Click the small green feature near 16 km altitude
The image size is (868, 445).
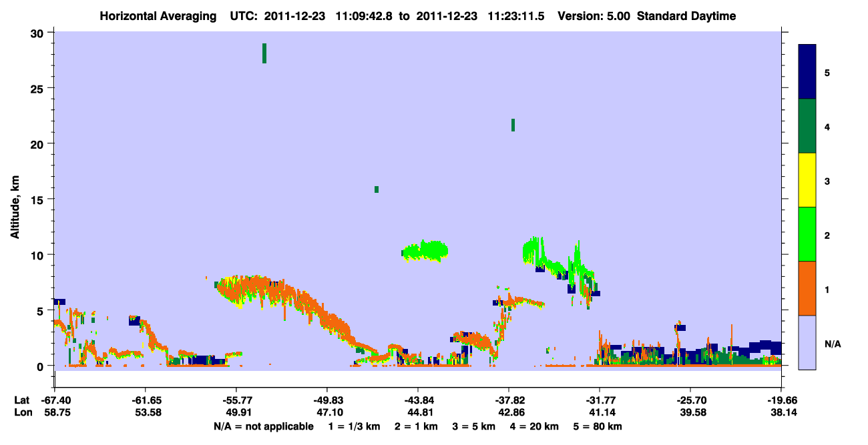(x=377, y=189)
